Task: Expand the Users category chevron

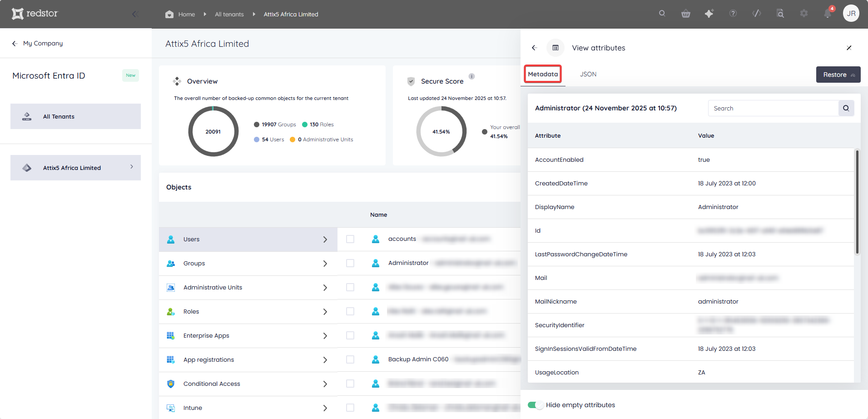Action: click(x=325, y=239)
